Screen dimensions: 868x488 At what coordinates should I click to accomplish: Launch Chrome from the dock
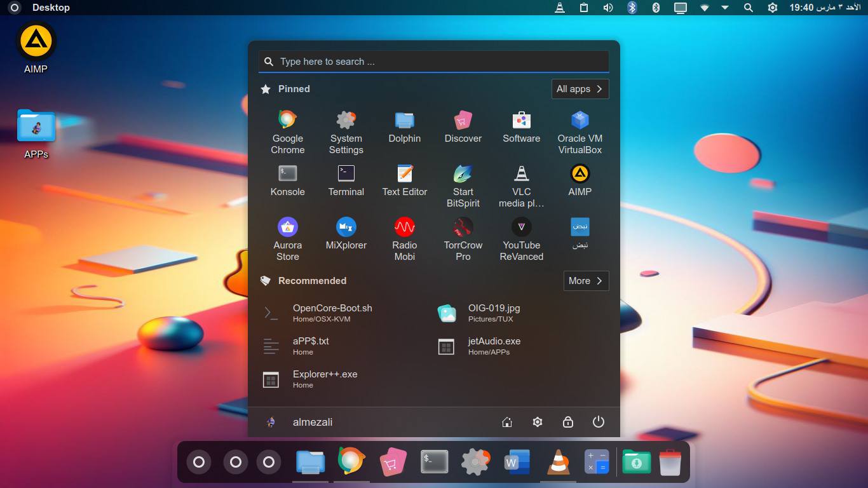[x=351, y=462]
